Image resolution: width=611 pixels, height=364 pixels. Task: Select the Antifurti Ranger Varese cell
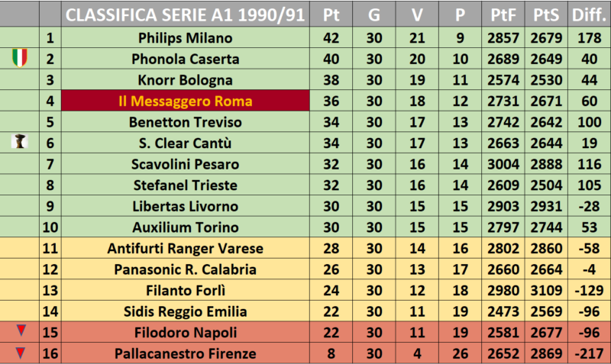(186, 248)
